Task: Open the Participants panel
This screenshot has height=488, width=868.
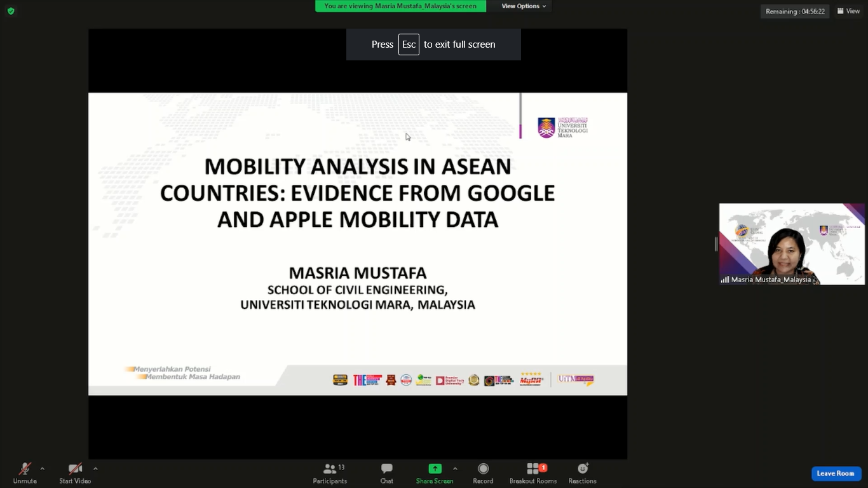Action: click(x=330, y=473)
